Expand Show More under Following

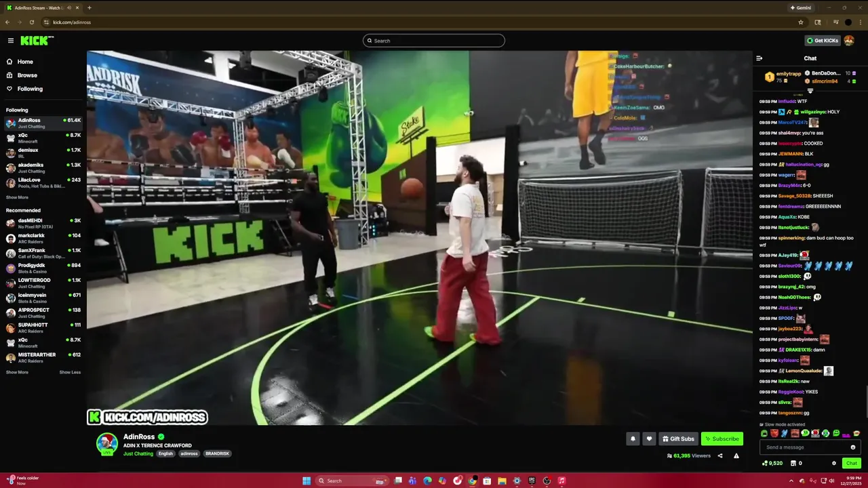click(x=17, y=197)
